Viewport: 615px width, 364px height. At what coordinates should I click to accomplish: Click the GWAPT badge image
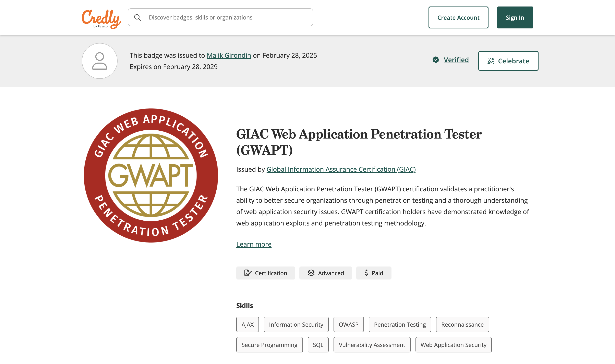[151, 175]
